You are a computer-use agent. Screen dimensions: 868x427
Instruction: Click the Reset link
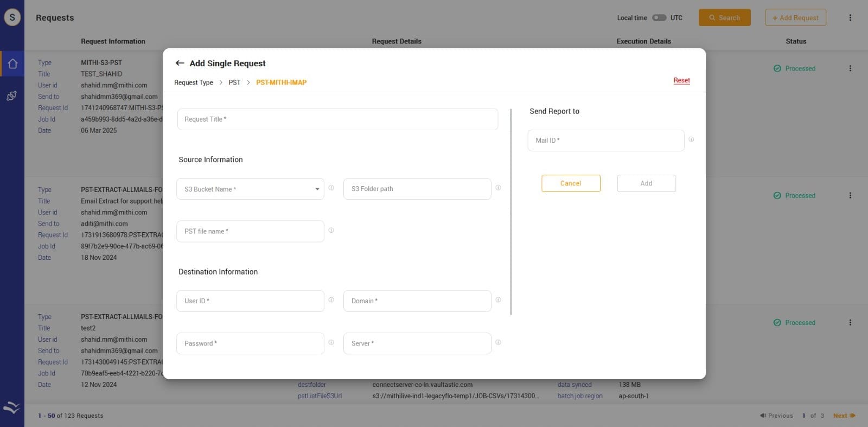(x=681, y=80)
